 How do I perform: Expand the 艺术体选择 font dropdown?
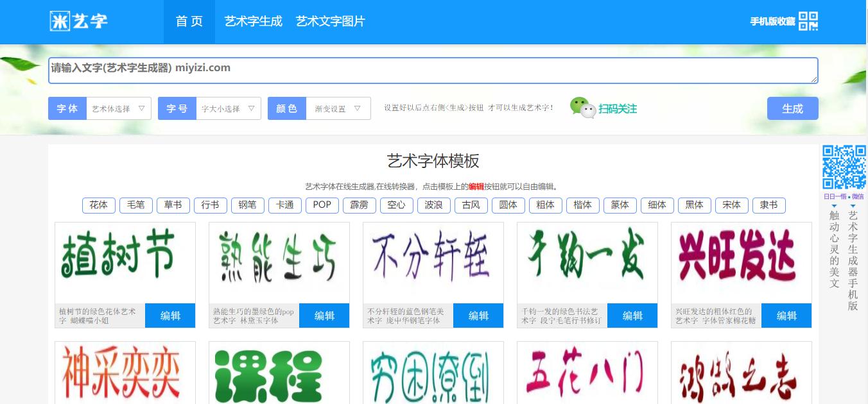[x=118, y=108]
